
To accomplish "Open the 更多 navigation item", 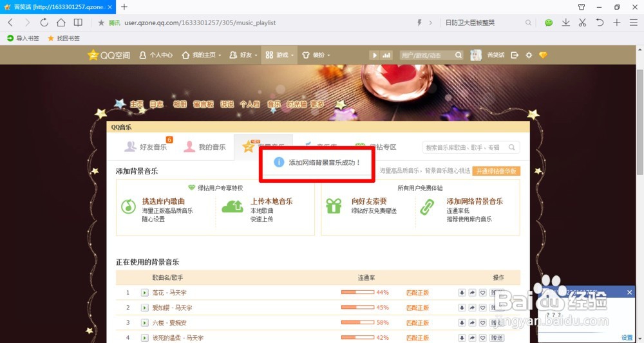I will pyautogui.click(x=317, y=104).
